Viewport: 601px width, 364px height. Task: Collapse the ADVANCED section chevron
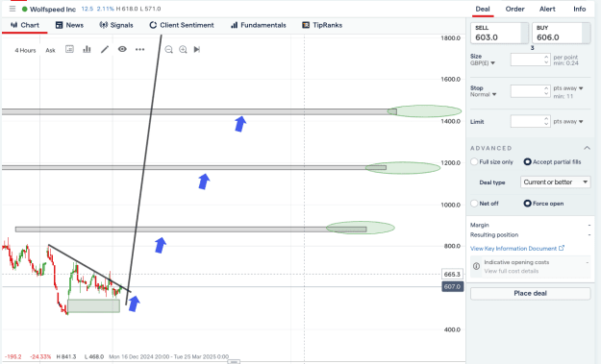pyautogui.click(x=587, y=148)
